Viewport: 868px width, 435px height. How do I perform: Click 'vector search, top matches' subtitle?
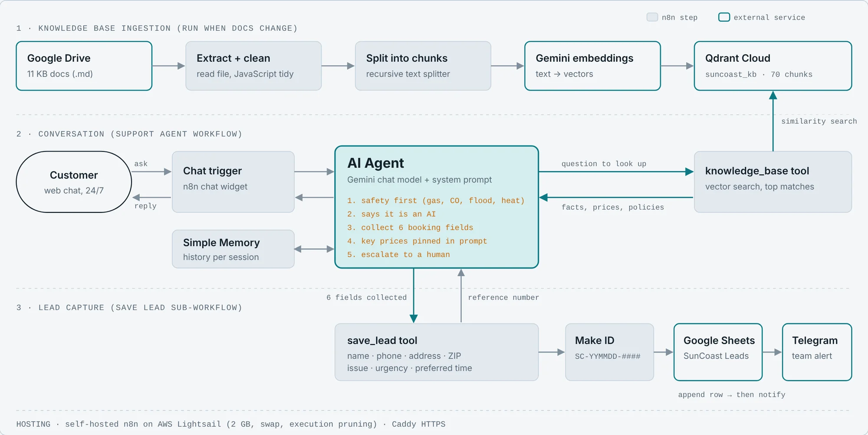759,187
